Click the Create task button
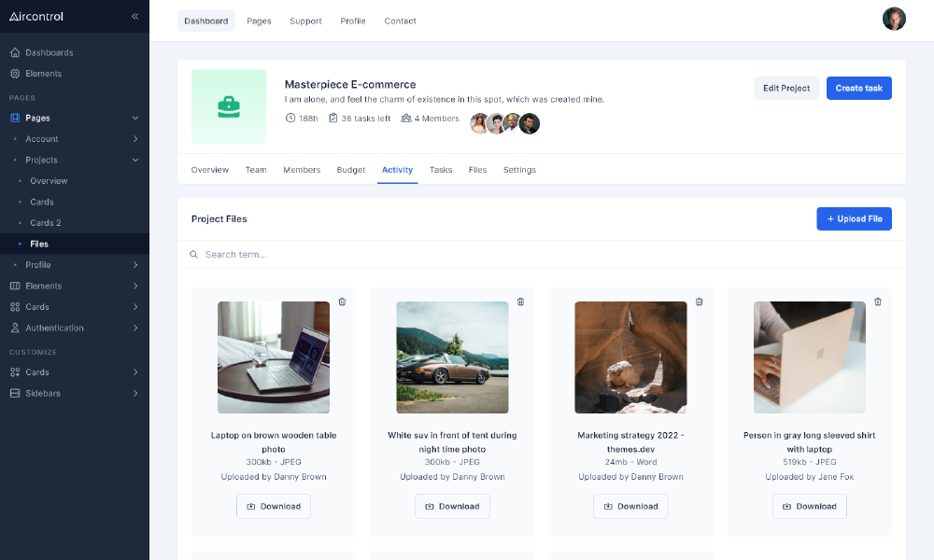 coord(858,88)
